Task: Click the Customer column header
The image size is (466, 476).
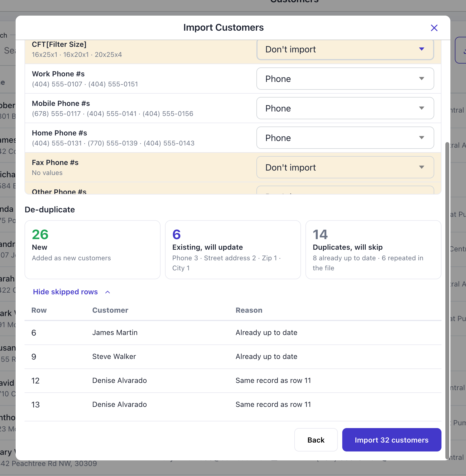Action: pos(110,310)
